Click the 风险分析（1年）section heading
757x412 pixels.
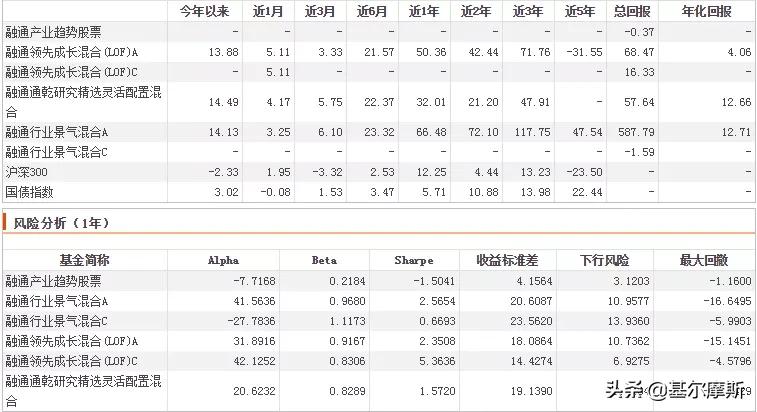pyautogui.click(x=61, y=223)
